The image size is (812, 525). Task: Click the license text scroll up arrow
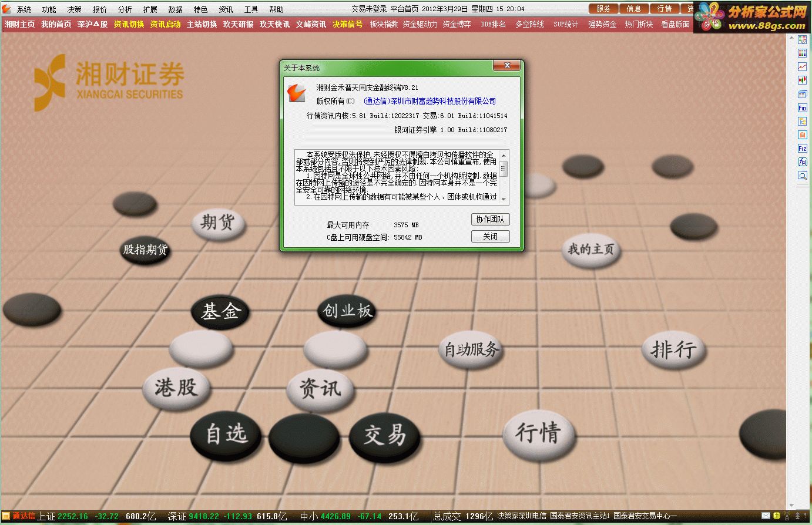pos(504,155)
